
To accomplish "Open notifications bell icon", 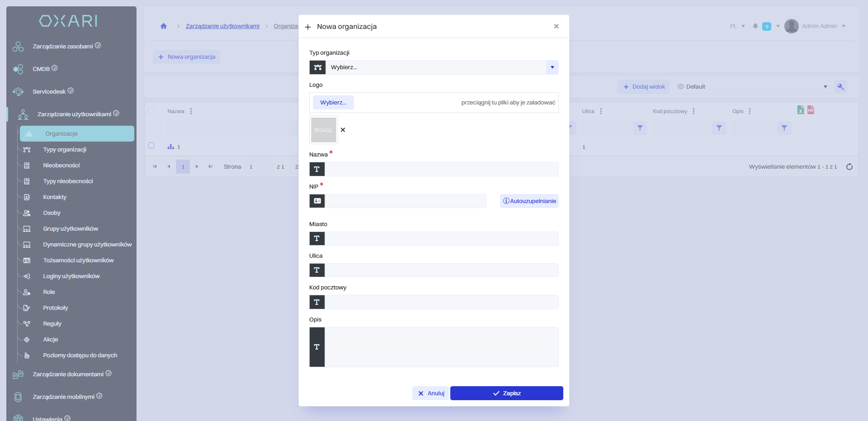I will click(755, 26).
